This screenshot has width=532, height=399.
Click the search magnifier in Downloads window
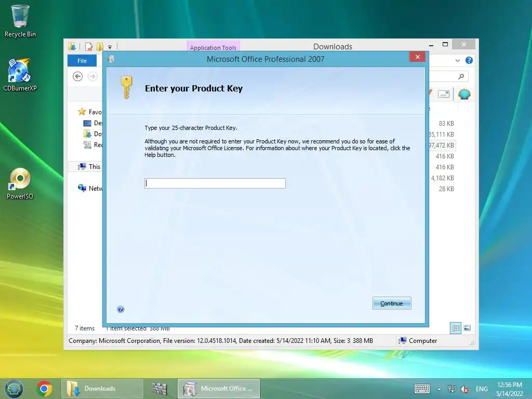[461, 77]
